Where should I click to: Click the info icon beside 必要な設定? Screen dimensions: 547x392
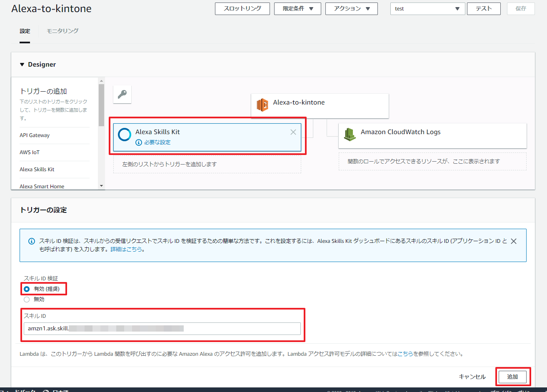tap(139, 142)
